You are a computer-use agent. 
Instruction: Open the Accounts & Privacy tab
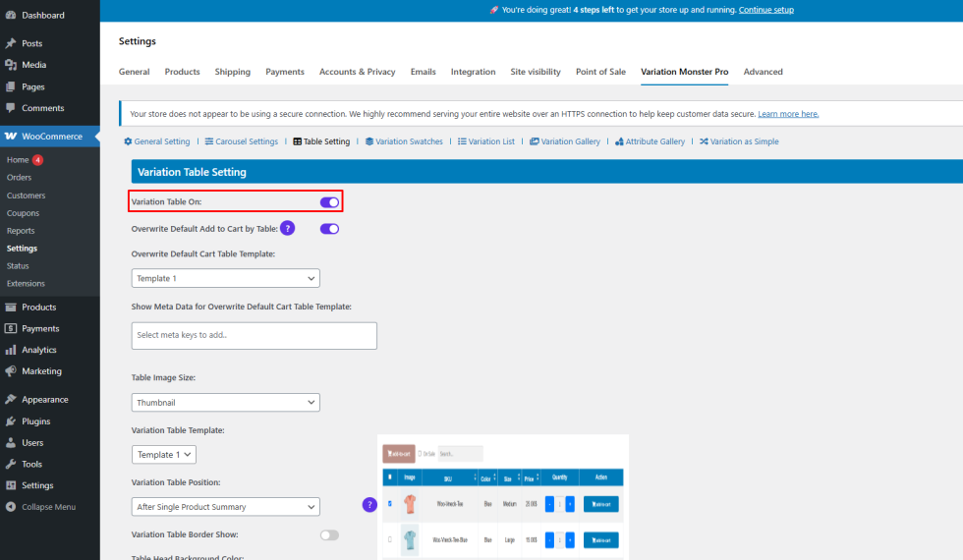358,72
